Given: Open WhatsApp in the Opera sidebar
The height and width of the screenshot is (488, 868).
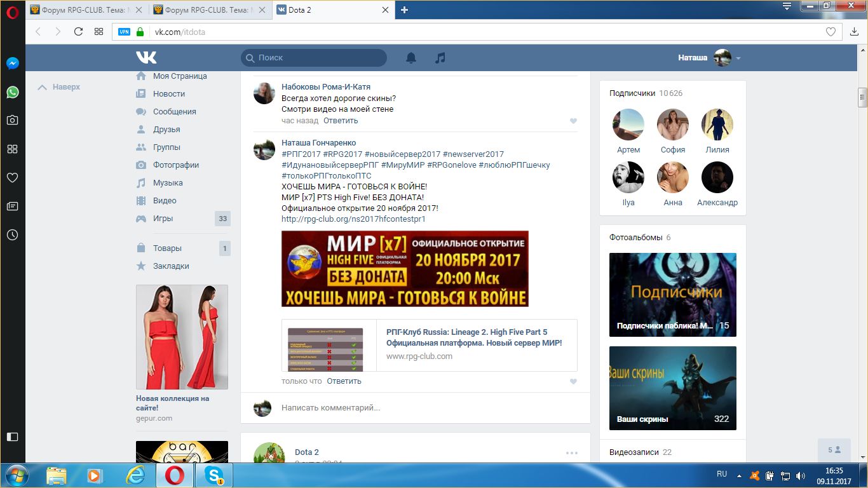Looking at the screenshot, I should click(x=12, y=92).
